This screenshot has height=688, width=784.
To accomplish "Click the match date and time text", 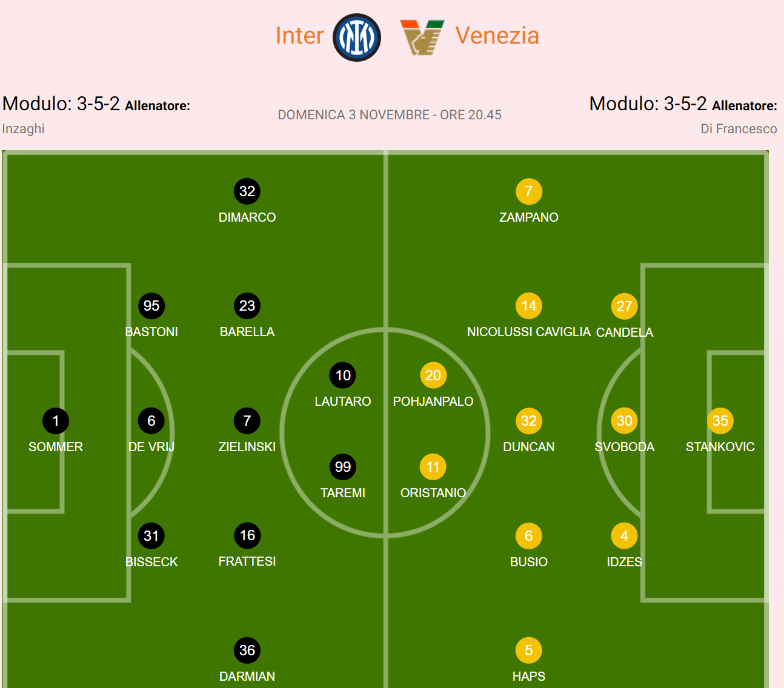I will [x=390, y=115].
